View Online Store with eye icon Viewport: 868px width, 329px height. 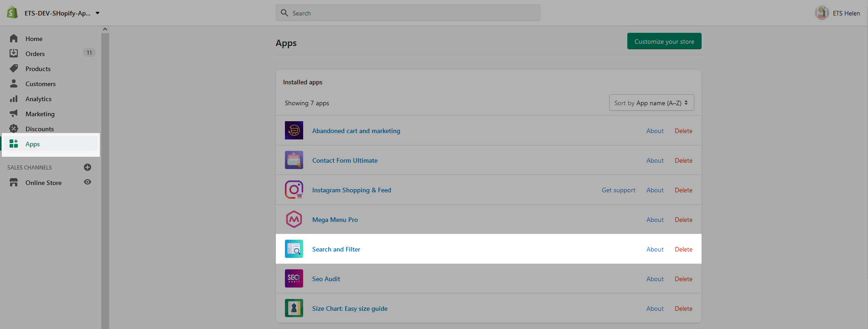(x=88, y=182)
